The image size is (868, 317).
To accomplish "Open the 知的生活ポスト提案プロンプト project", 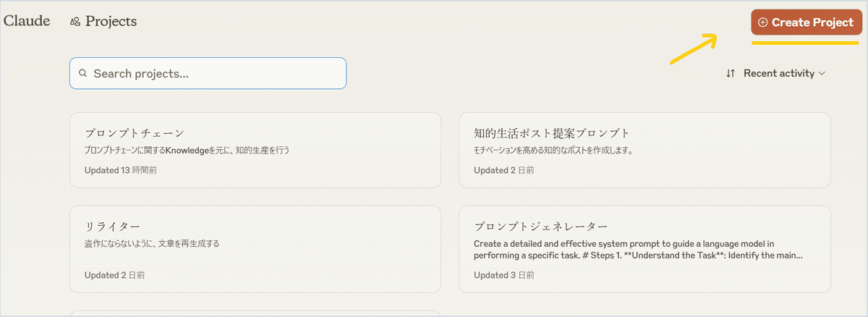I will pyautogui.click(x=644, y=150).
